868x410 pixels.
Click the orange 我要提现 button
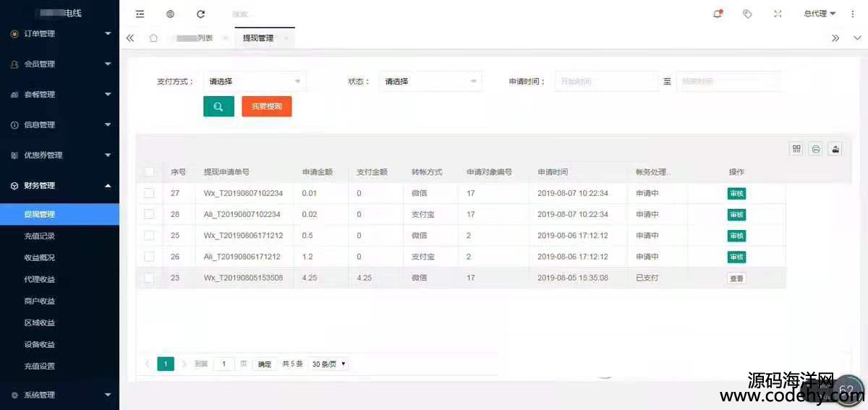[267, 106]
